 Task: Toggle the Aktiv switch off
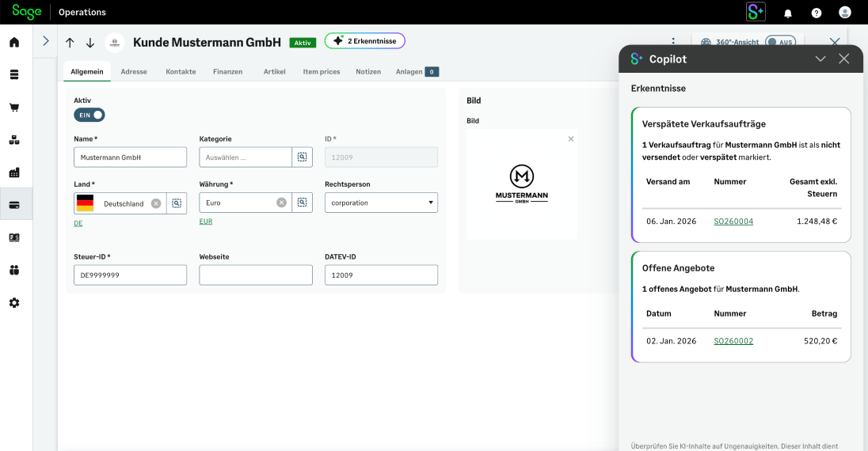[89, 115]
